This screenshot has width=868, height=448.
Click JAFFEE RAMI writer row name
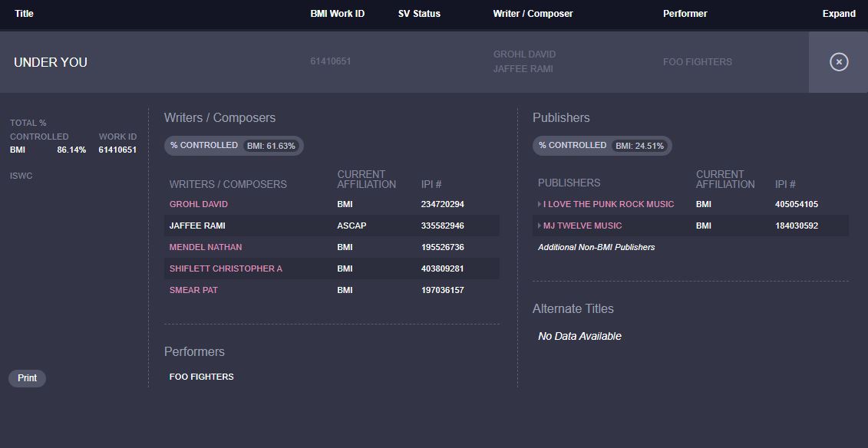click(x=197, y=226)
